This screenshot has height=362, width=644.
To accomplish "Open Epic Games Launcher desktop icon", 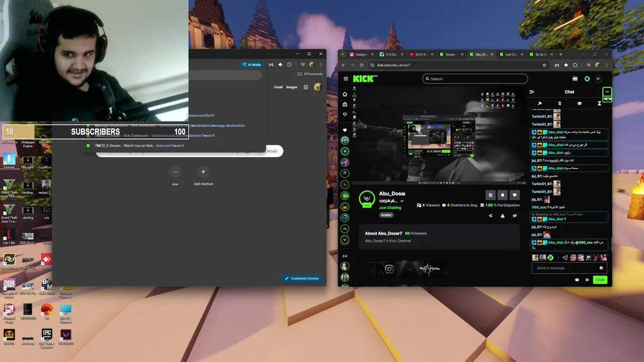I will (x=47, y=338).
